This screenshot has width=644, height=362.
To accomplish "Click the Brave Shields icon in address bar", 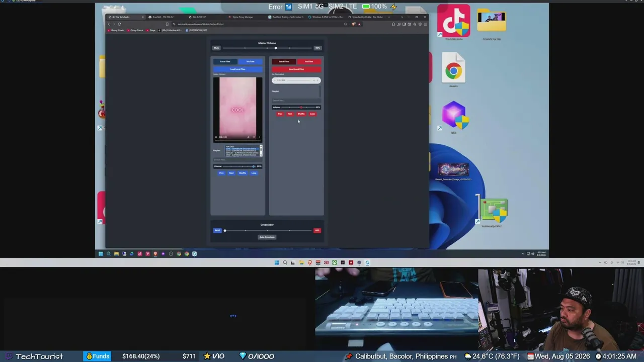I will pyautogui.click(x=354, y=24).
